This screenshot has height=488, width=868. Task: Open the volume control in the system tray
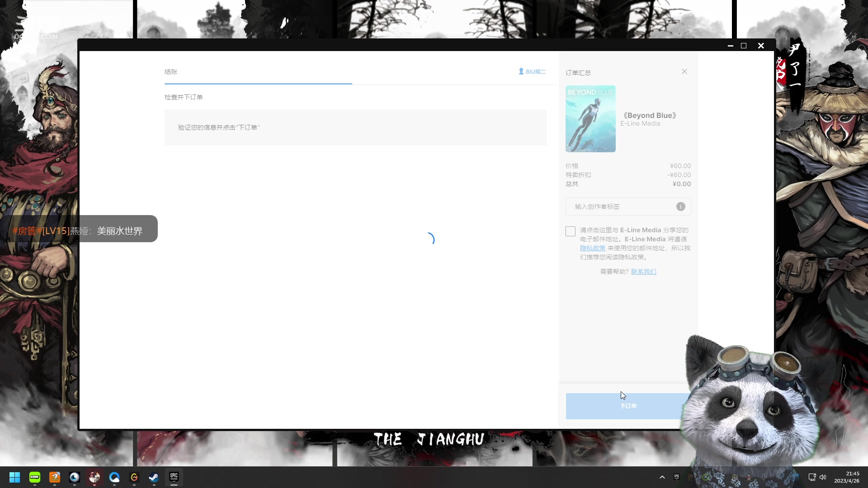pyautogui.click(x=823, y=477)
